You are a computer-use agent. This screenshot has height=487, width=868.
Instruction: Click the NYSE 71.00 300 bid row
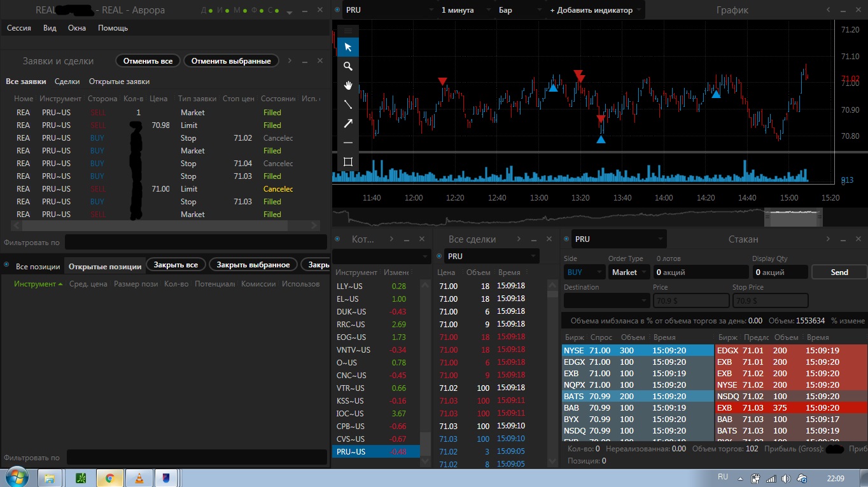coord(638,350)
